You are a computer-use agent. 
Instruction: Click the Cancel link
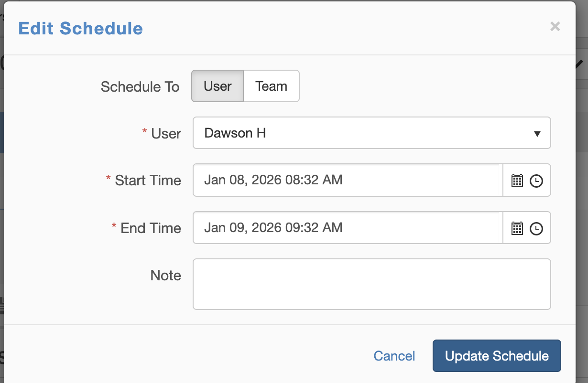(x=394, y=356)
